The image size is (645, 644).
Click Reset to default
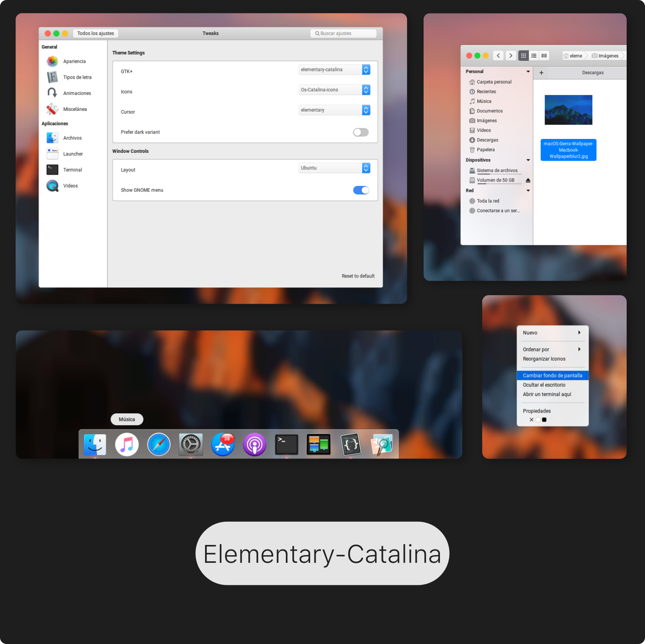point(358,276)
